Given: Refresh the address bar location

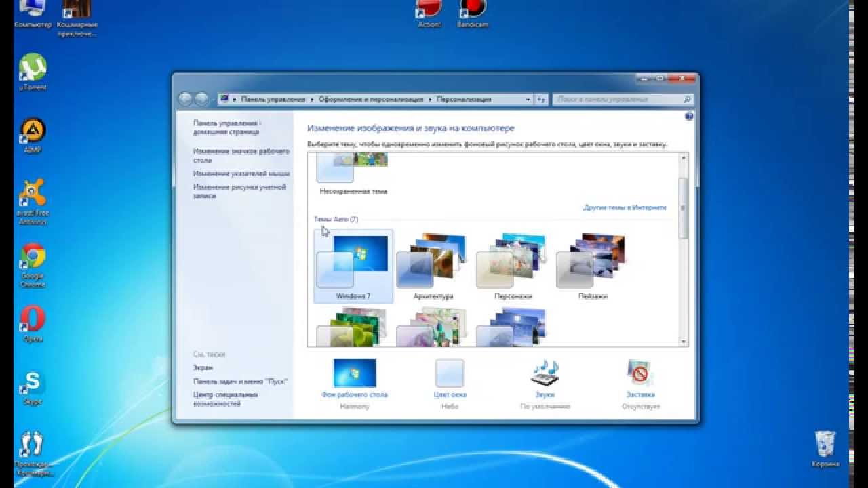Looking at the screenshot, I should (x=541, y=99).
